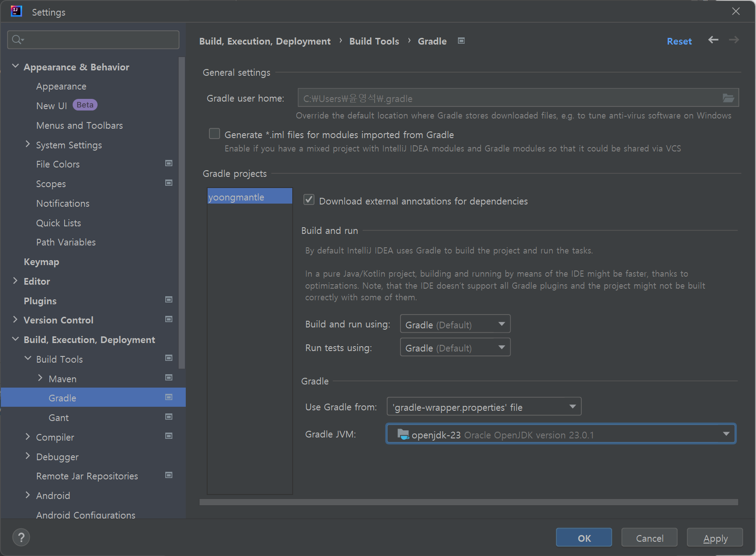The height and width of the screenshot is (556, 756).
Task: Select Path Variables in the tree
Action: point(66,242)
